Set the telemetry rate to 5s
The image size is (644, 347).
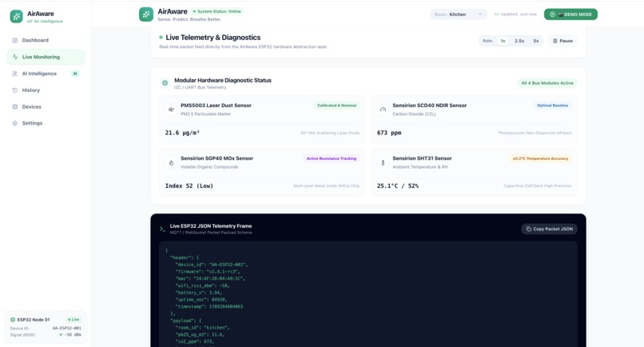coord(536,41)
